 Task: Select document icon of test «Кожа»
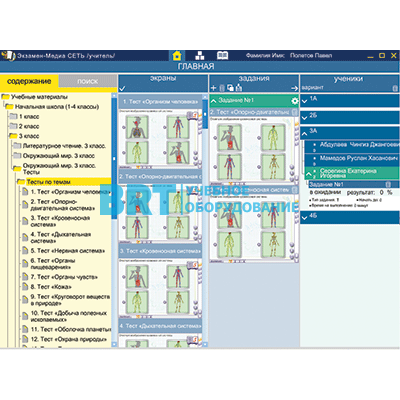tap(25, 287)
